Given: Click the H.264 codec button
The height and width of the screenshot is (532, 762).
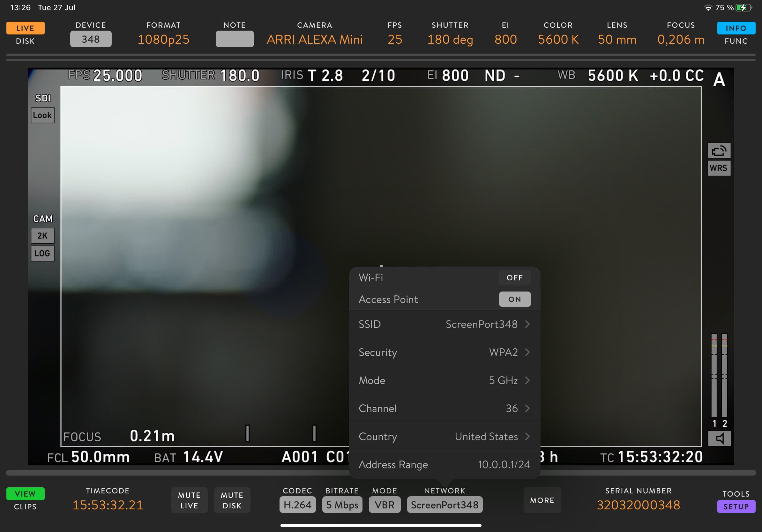Looking at the screenshot, I should [x=297, y=505].
